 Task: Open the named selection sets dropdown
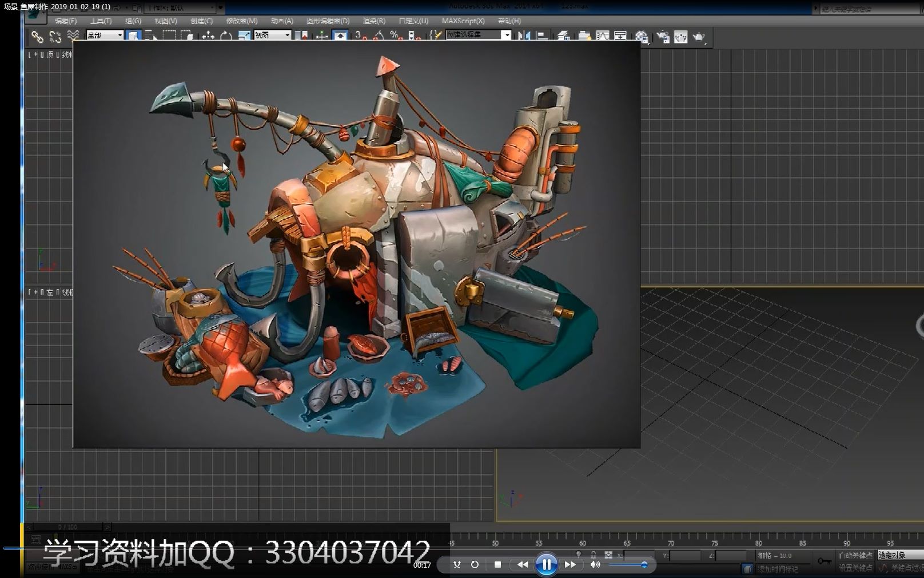(478, 35)
